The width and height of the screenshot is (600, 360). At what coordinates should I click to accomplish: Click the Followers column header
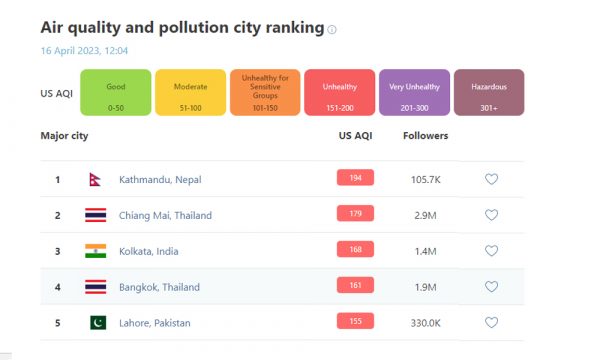point(426,136)
